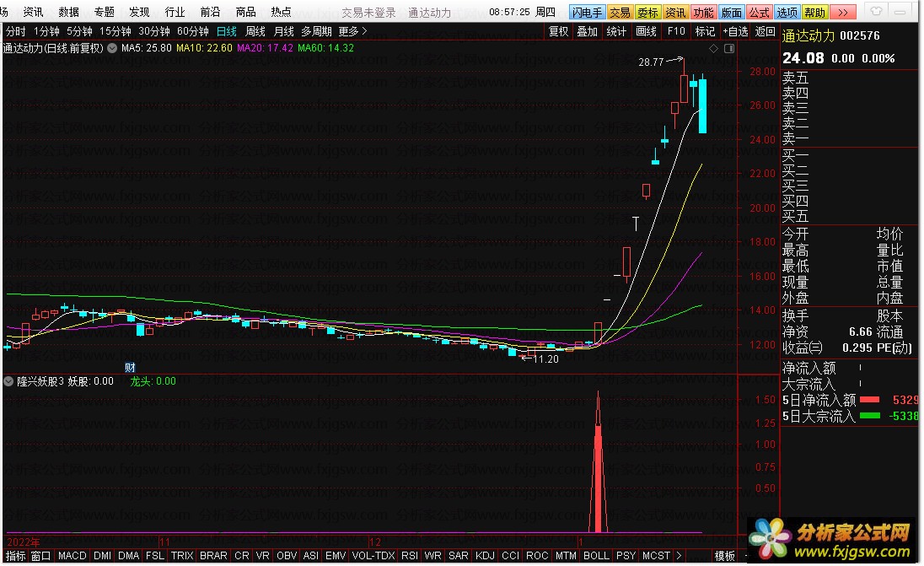Screen dimensions: 924x566
Task: Click 画线 drawing tools button
Action: pos(646,31)
